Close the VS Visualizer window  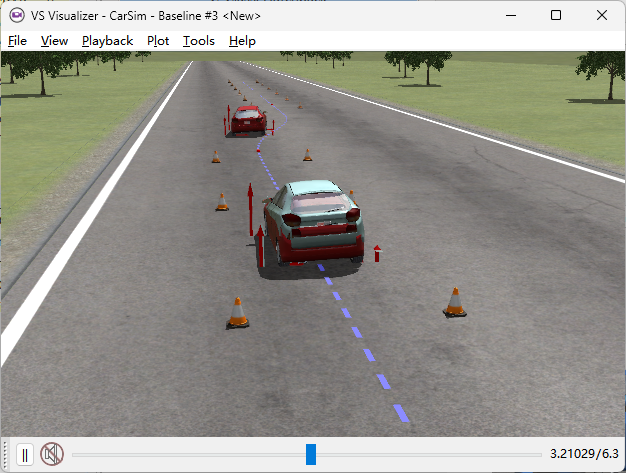point(602,15)
